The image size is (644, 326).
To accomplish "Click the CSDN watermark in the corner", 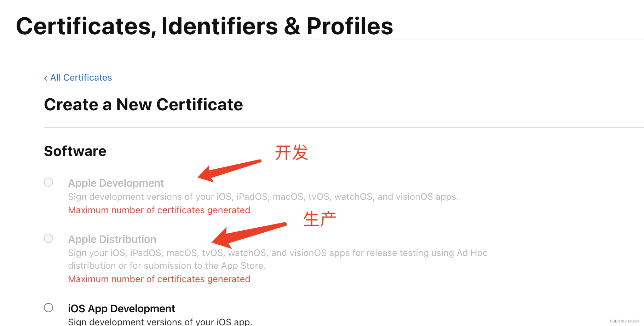I will 624,321.
